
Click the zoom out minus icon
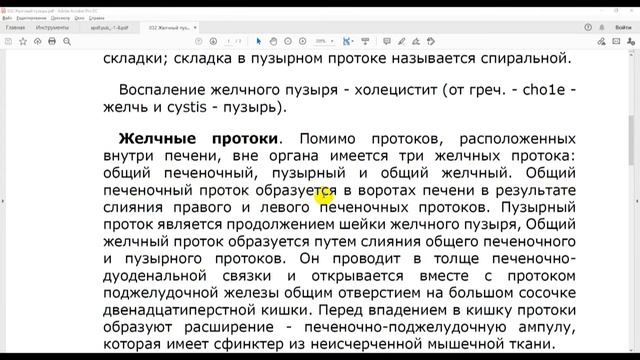(288, 41)
